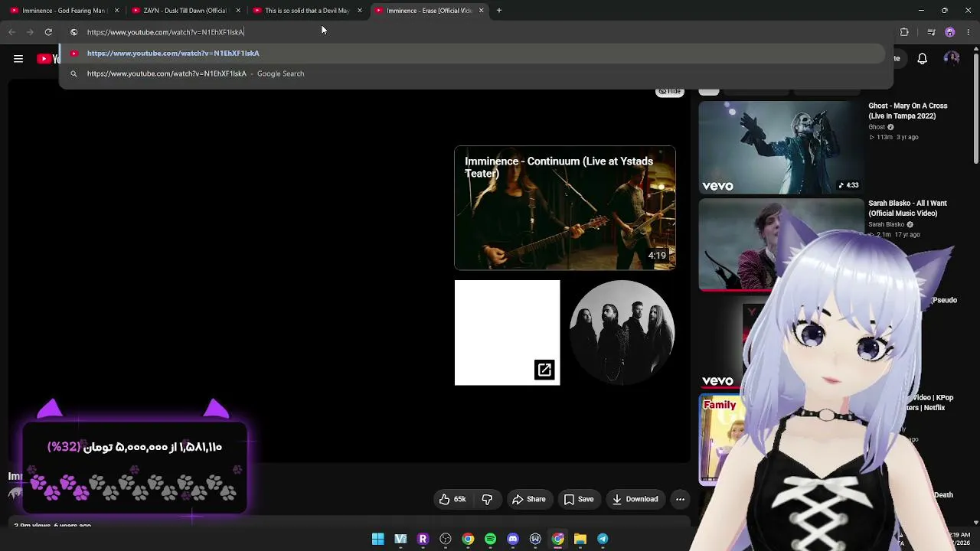Close the Imminence - God Fearing Man tab

click(x=116, y=11)
